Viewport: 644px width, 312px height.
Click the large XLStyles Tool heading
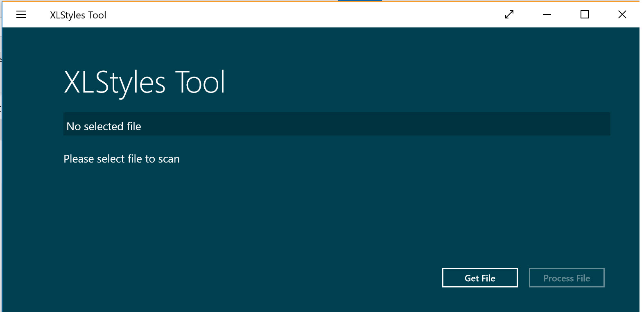[x=145, y=83]
